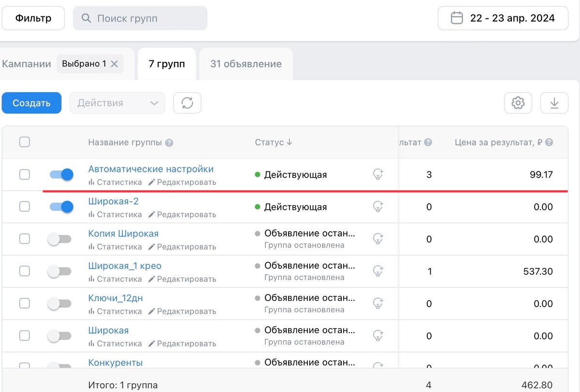Switch to the 31 объявление tab
Screen dimensions: 580x392
point(246,64)
